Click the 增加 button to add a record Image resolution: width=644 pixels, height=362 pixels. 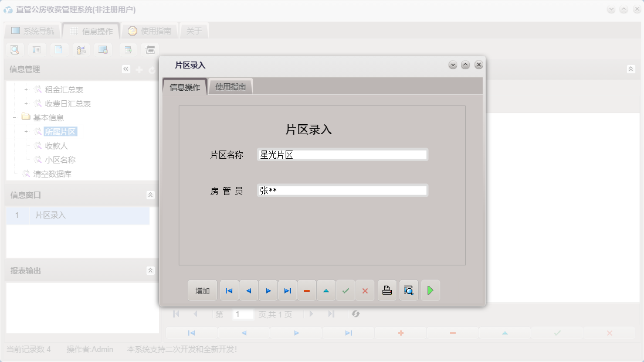pos(202,290)
